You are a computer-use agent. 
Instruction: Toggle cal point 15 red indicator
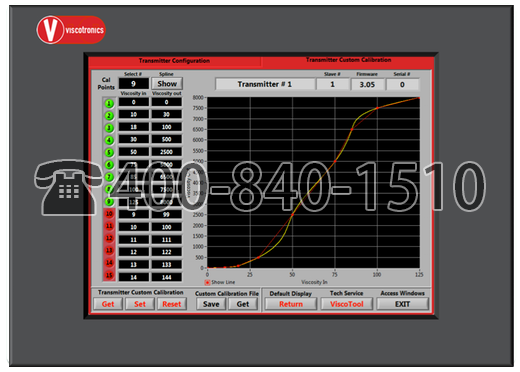tap(109, 275)
